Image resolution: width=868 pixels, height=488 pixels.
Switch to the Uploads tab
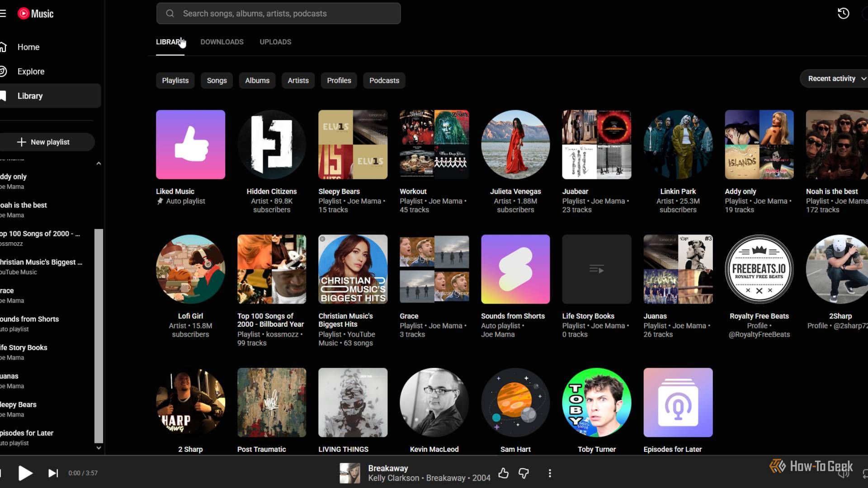coord(275,42)
